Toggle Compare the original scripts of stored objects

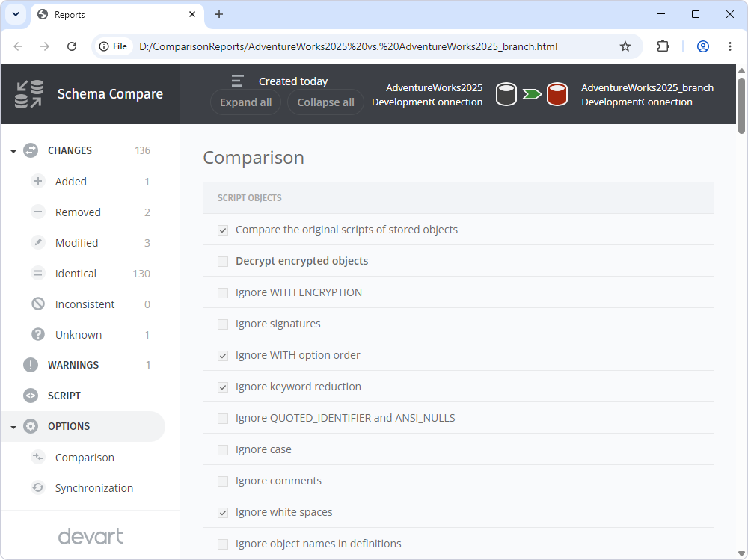click(223, 230)
